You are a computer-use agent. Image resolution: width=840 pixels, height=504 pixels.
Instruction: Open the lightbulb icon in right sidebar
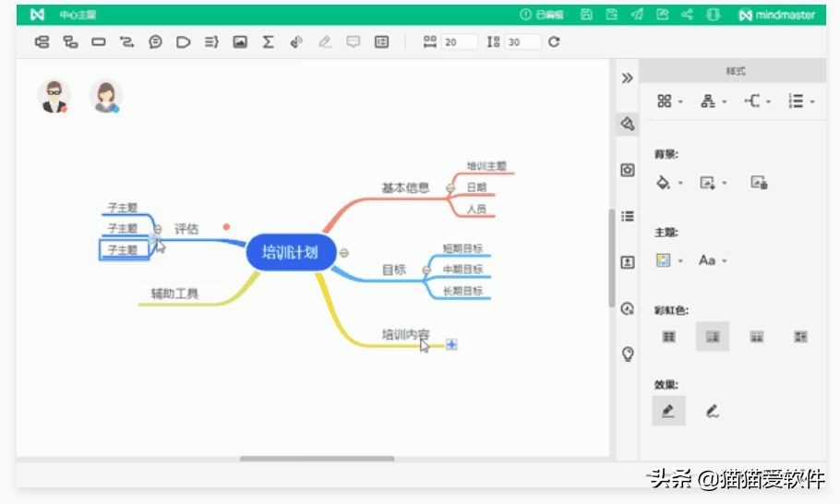click(628, 354)
